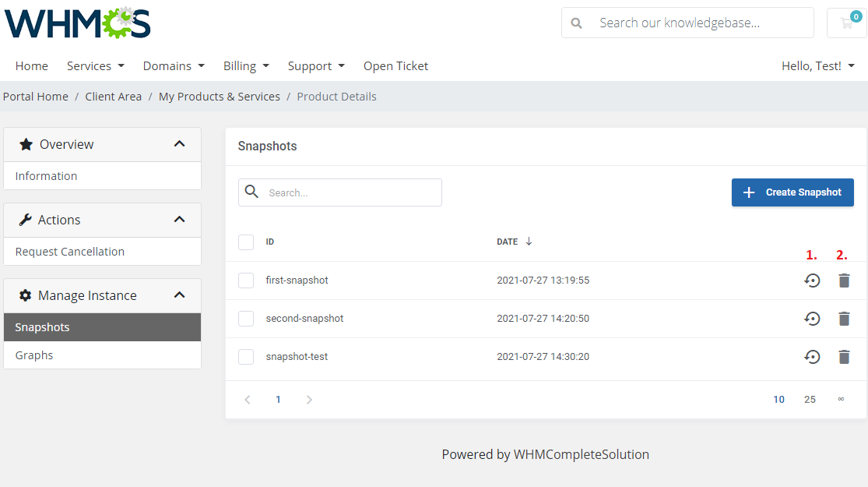Show 10 entries per page

point(779,400)
